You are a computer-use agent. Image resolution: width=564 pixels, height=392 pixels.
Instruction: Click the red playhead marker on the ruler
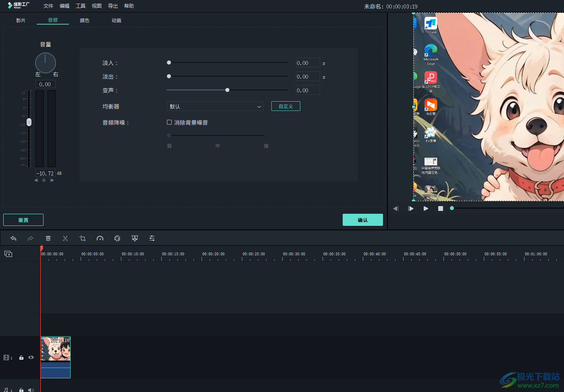pyautogui.click(x=41, y=248)
